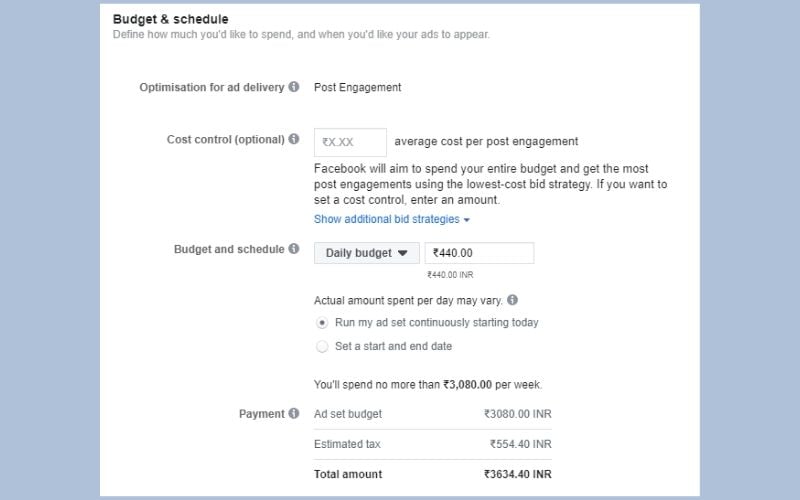This screenshot has height=500, width=800.
Task: Expand 'Show additional bid strategies'
Action: click(x=391, y=219)
